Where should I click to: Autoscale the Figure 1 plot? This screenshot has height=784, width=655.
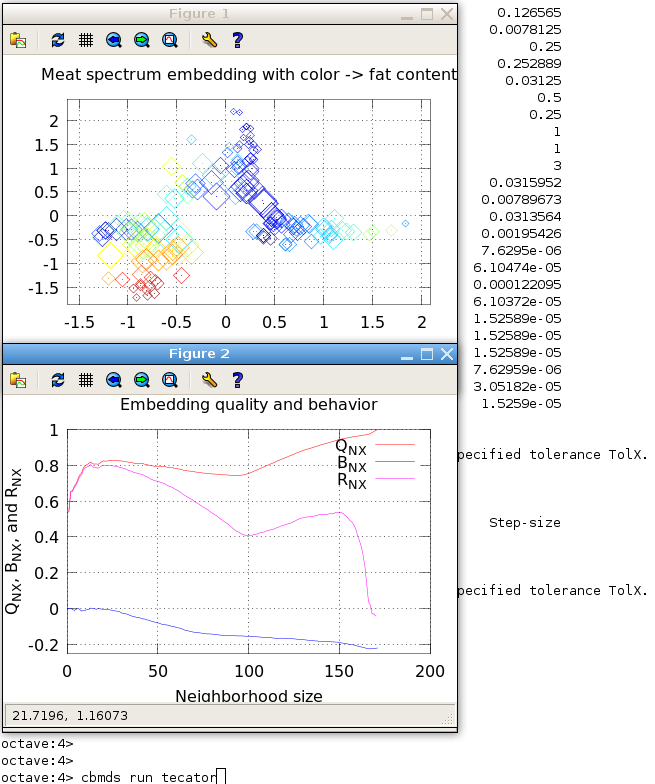point(170,40)
